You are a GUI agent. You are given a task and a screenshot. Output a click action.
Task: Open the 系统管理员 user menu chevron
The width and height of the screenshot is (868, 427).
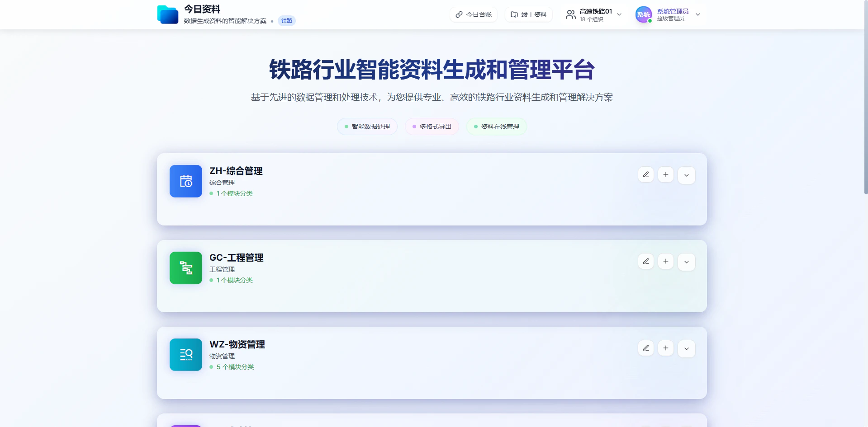[698, 14]
